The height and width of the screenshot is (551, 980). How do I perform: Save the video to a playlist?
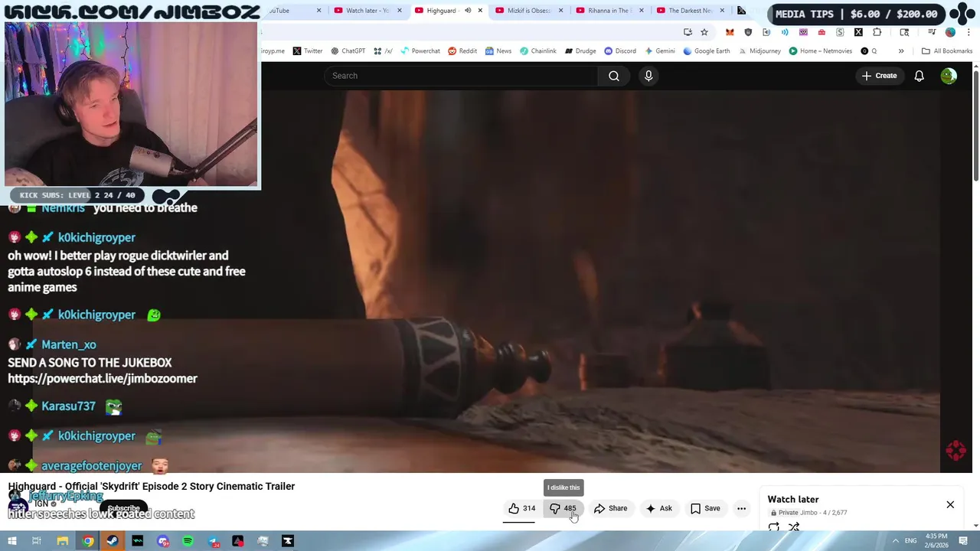pos(705,508)
